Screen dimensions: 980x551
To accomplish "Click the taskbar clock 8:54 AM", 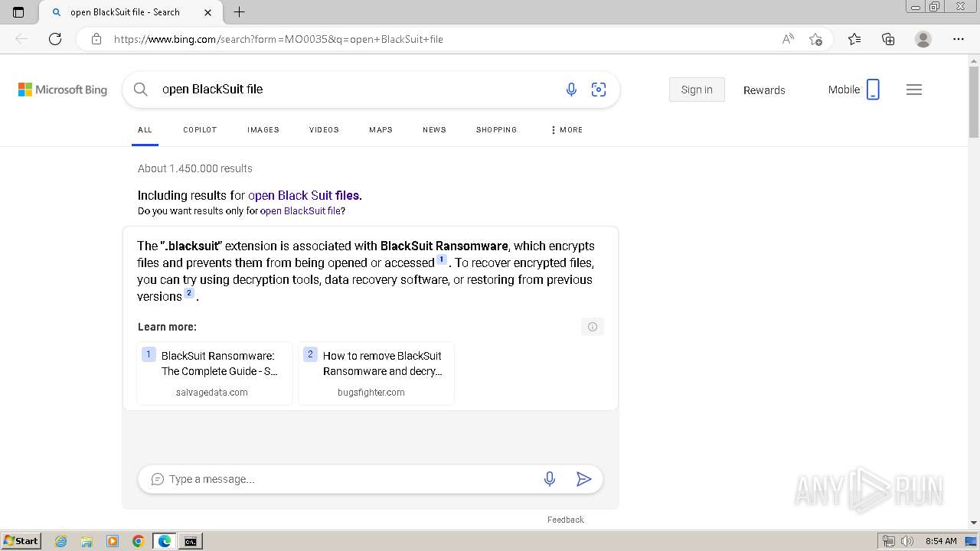I will coord(941,541).
